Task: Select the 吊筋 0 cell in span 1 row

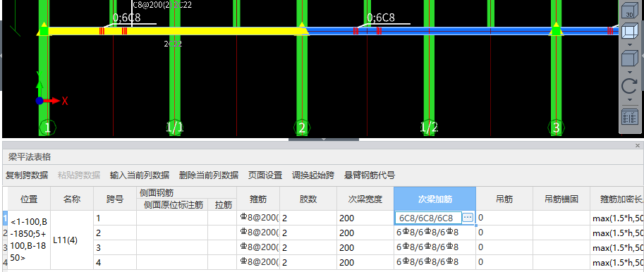Action: pyautogui.click(x=504, y=218)
